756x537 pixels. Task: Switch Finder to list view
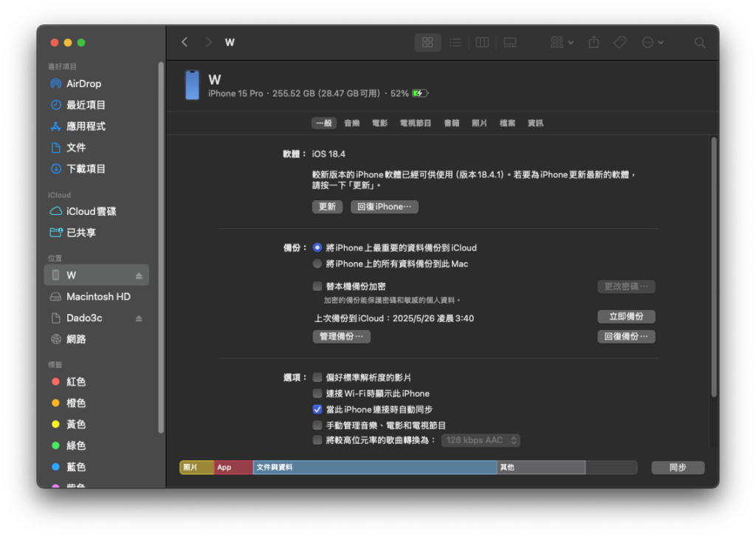click(x=455, y=42)
